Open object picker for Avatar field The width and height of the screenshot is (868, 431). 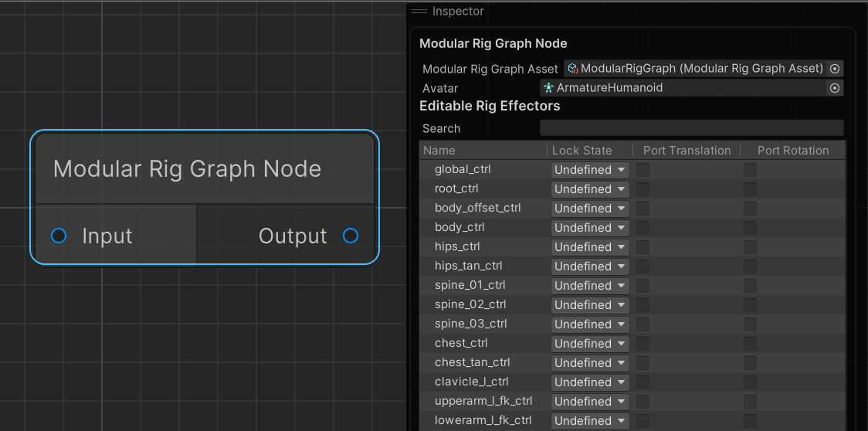click(x=835, y=87)
